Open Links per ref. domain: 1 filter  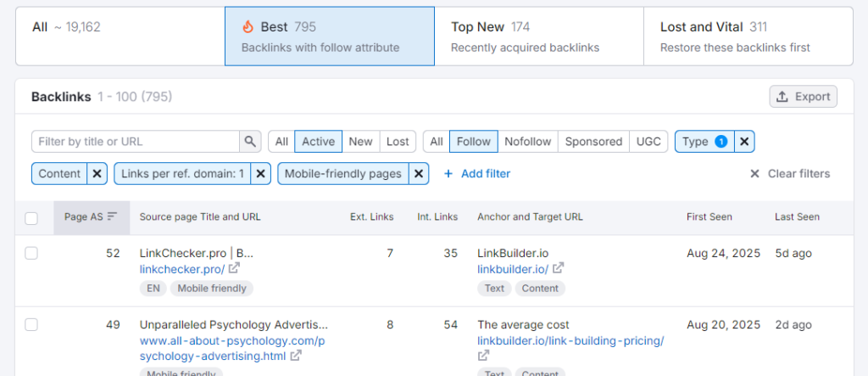point(183,174)
